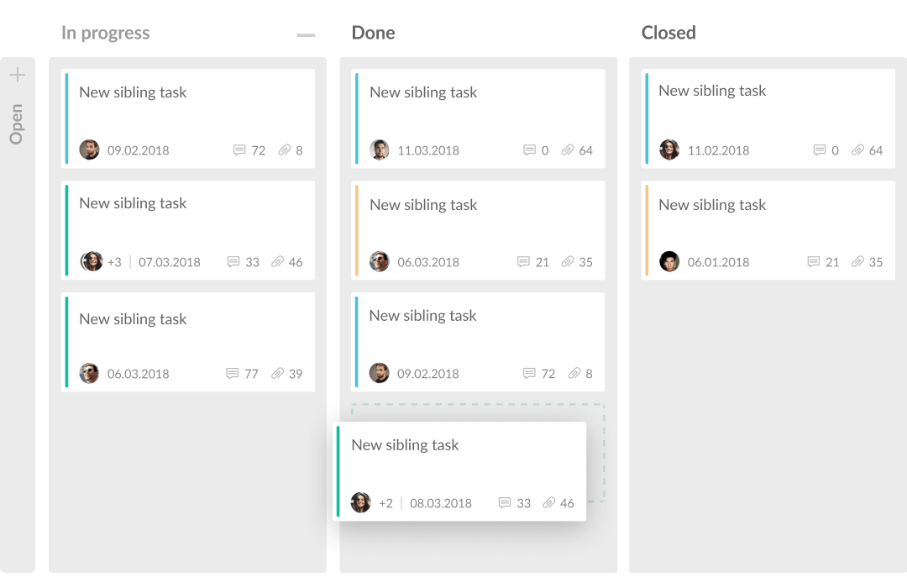The image size is (907, 588).
Task: Click the avatar on the 06.03.2018 Done card
Action: click(379, 261)
